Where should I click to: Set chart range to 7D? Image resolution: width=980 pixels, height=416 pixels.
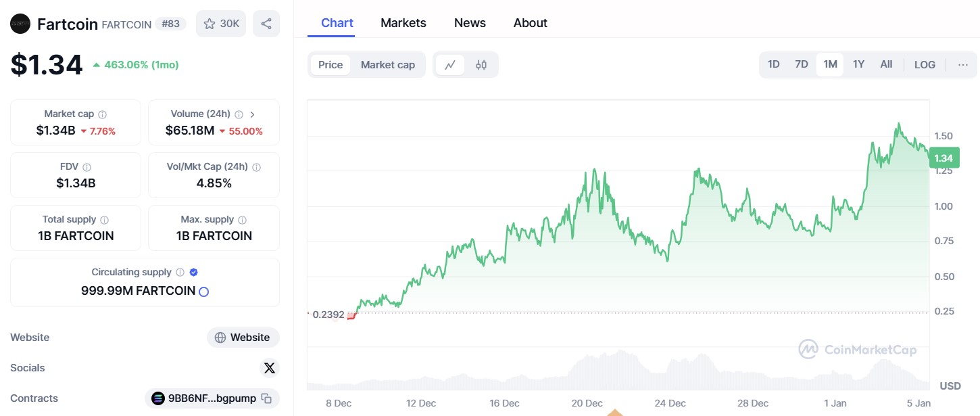(x=802, y=65)
